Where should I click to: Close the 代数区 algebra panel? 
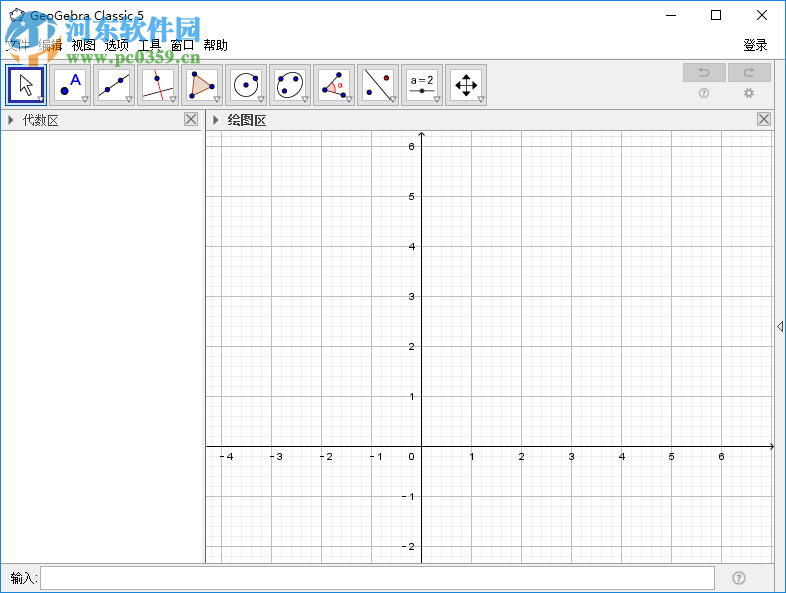coord(191,119)
